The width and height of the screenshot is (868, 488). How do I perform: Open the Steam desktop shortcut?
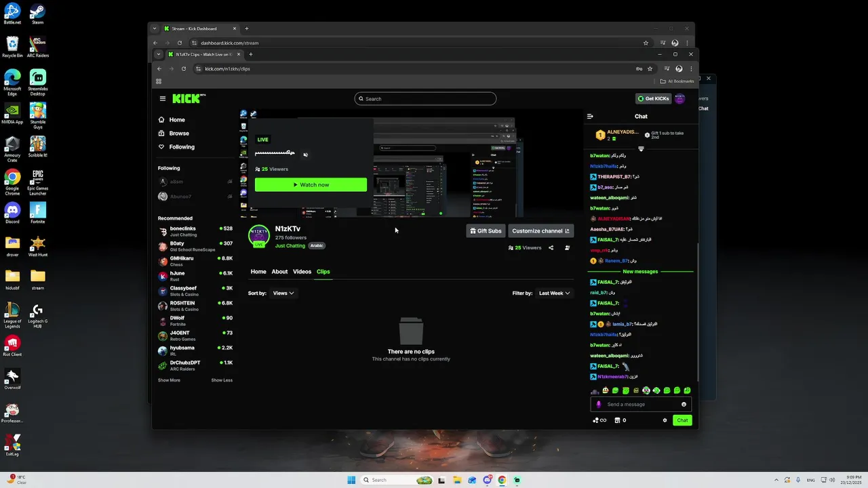(x=38, y=14)
